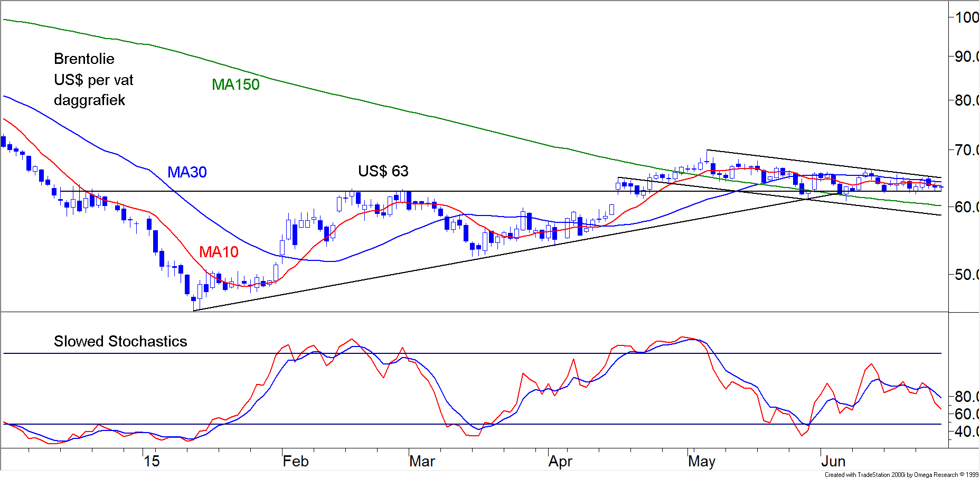Select the US$ 63 resistance label
The height and width of the screenshot is (478, 980).
tap(383, 171)
